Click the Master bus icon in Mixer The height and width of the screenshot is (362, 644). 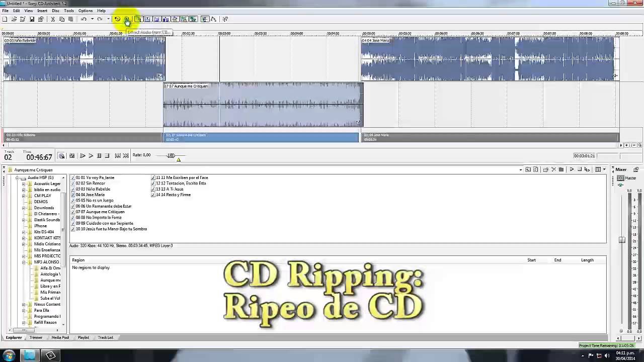click(x=621, y=178)
